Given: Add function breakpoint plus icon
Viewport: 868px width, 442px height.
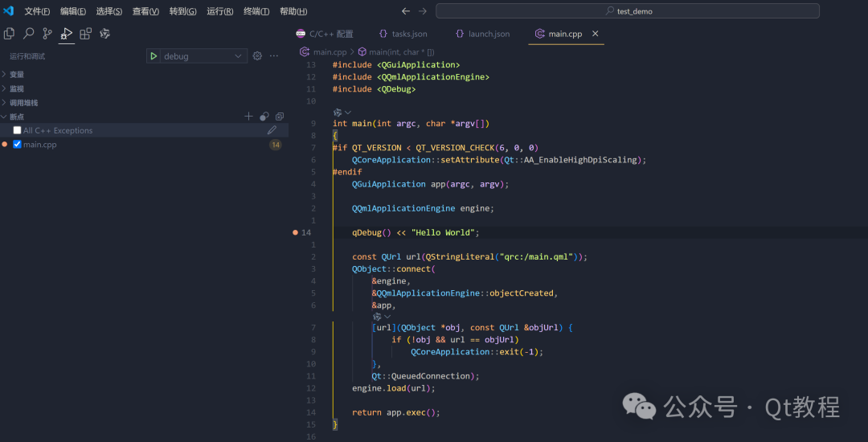Looking at the screenshot, I should coord(248,117).
